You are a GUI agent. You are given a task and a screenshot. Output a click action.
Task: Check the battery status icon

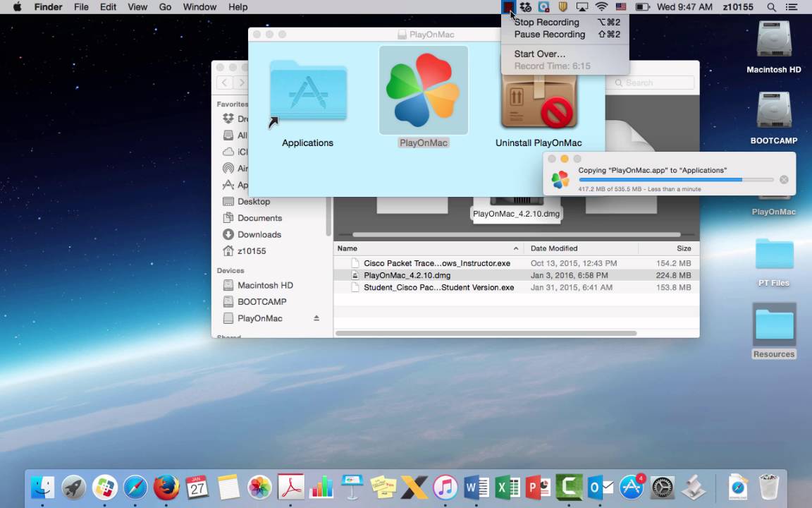[643, 7]
